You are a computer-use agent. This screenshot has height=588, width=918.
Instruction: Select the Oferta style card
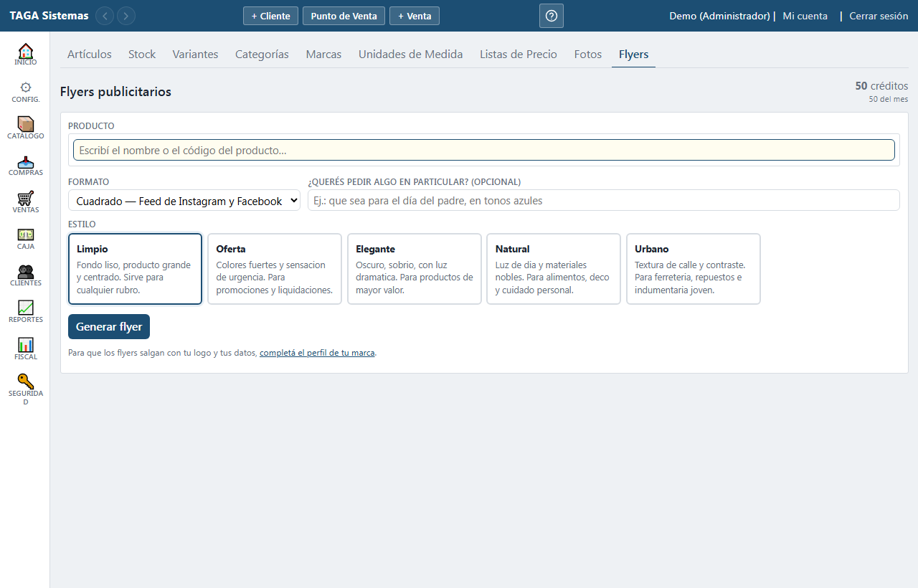coord(275,269)
